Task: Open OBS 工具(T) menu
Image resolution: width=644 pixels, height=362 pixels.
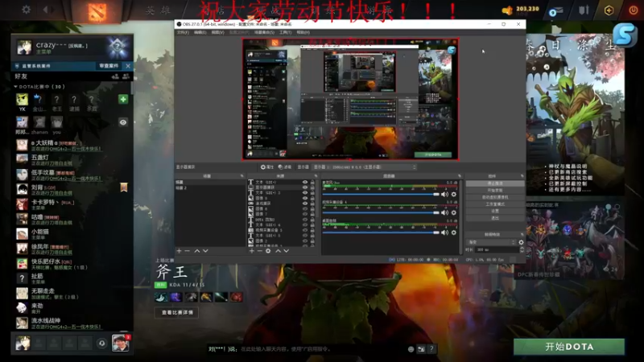Action: pos(286,32)
